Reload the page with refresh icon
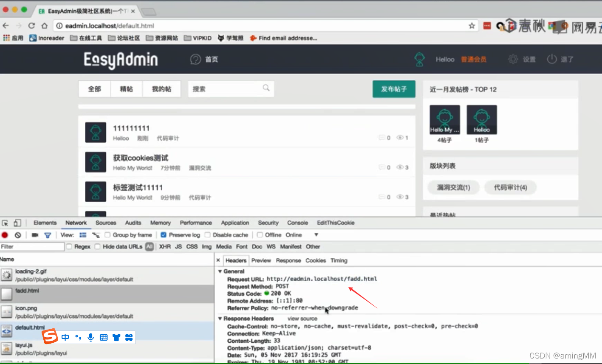The image size is (602, 364). coord(31,25)
